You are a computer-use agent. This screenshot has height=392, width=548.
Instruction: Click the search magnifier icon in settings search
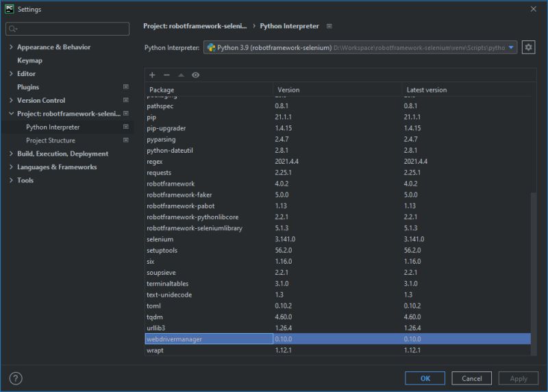tap(12, 29)
